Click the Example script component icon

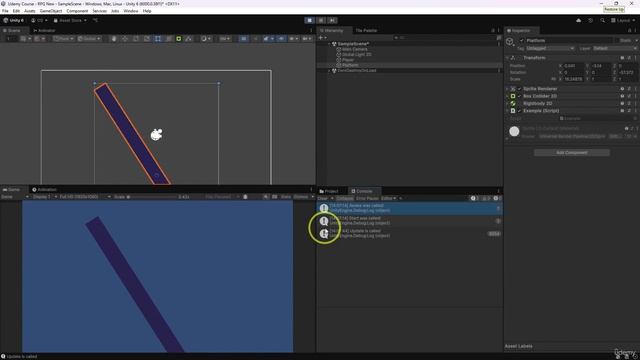click(x=513, y=111)
